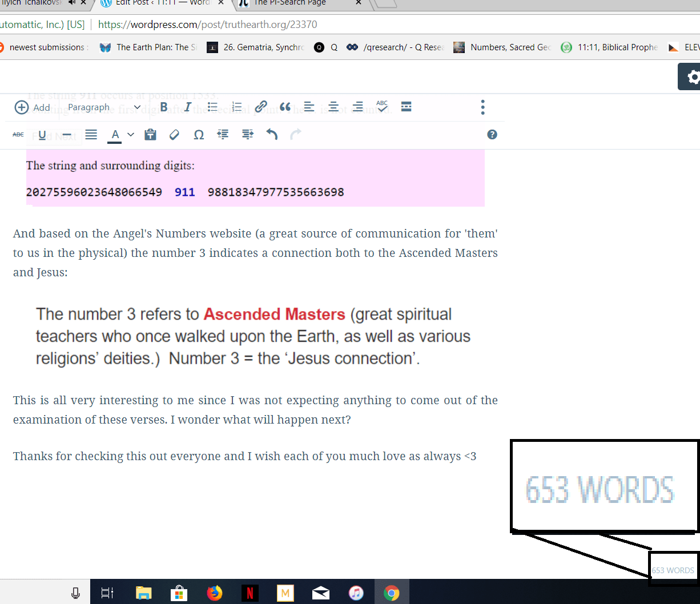The width and height of the screenshot is (700, 604).
Task: Toggle spellcheck ABC checkmark button
Action: point(382,107)
